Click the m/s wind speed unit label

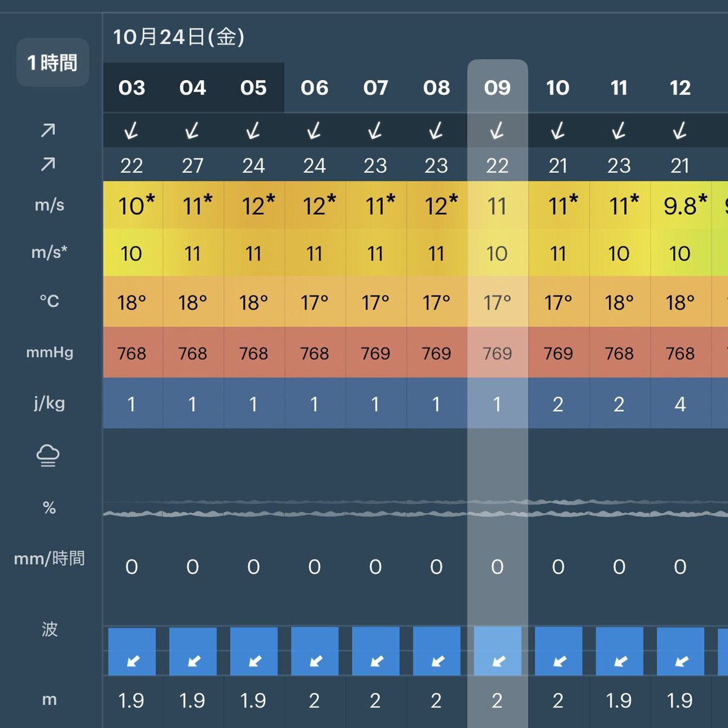[x=49, y=205]
